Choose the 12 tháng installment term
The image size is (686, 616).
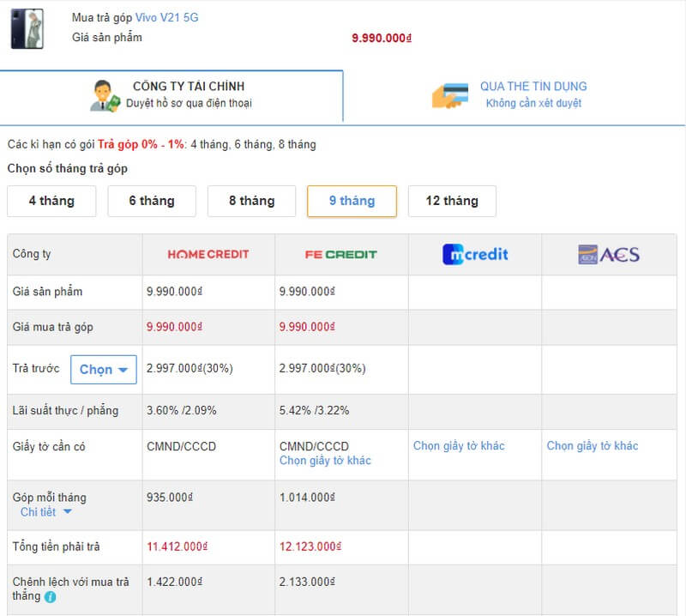coord(452,201)
